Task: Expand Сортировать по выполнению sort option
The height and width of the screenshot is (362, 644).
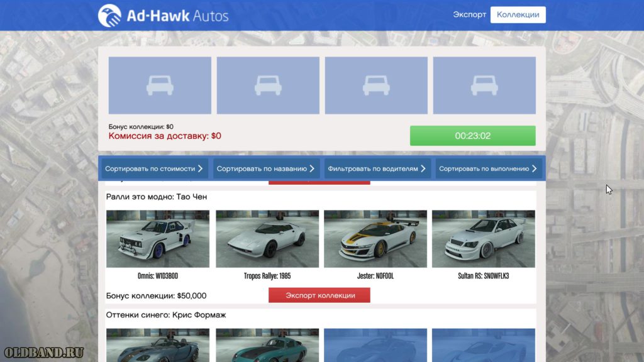Action: (489, 168)
